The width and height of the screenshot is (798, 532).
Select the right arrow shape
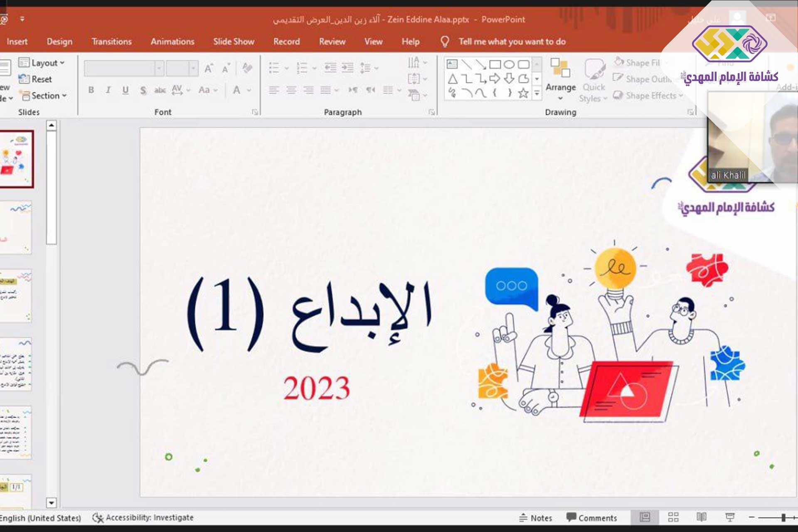[495, 79]
